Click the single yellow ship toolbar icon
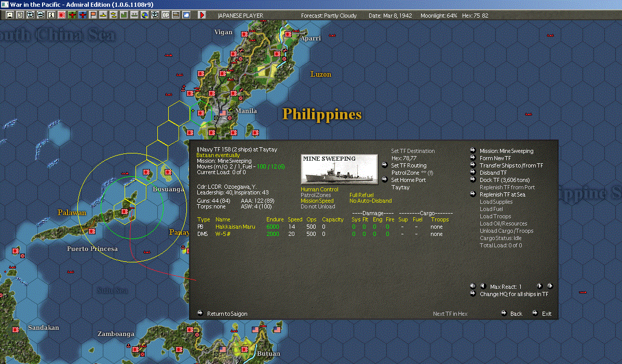Image resolution: width=622 pixels, height=364 pixels. pos(103,15)
